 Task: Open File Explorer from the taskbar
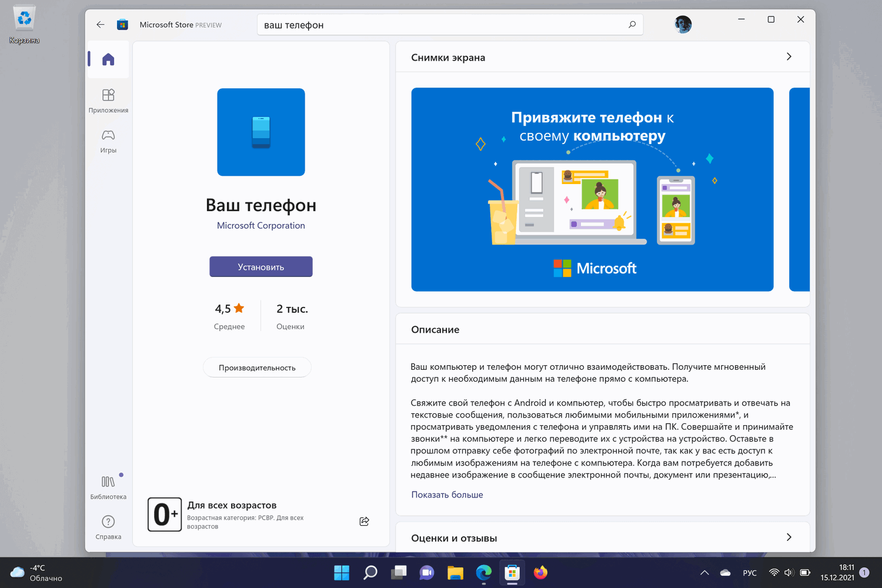pos(455,573)
